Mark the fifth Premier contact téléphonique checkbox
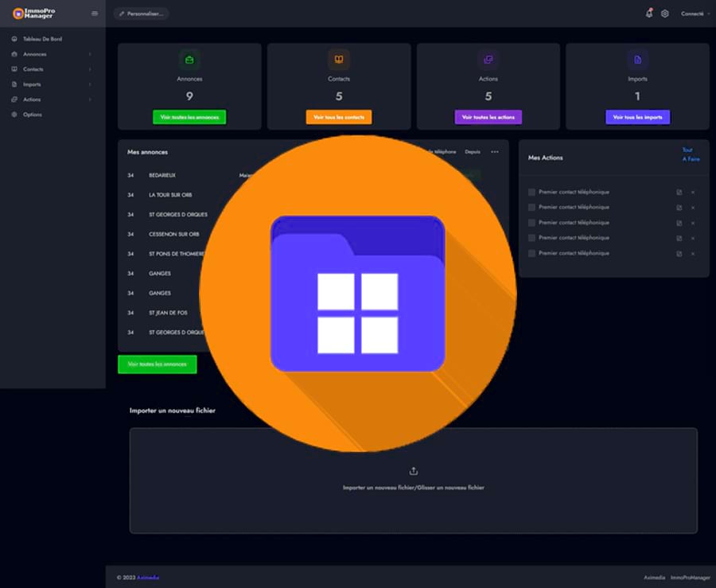The image size is (716, 588). 531,254
